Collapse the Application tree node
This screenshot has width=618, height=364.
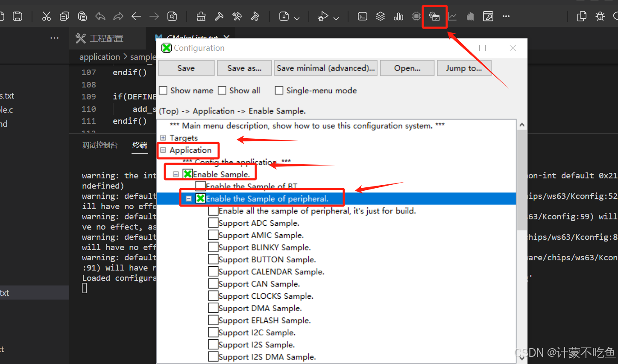(x=163, y=150)
